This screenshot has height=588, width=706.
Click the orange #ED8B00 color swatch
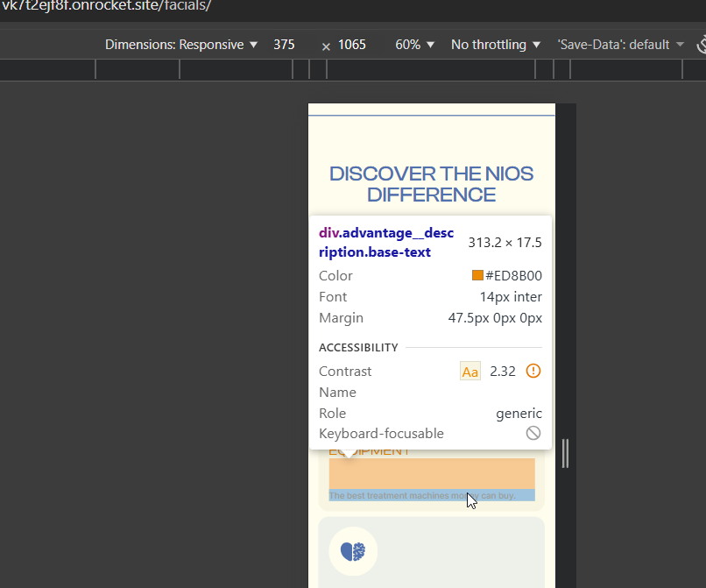(x=477, y=275)
